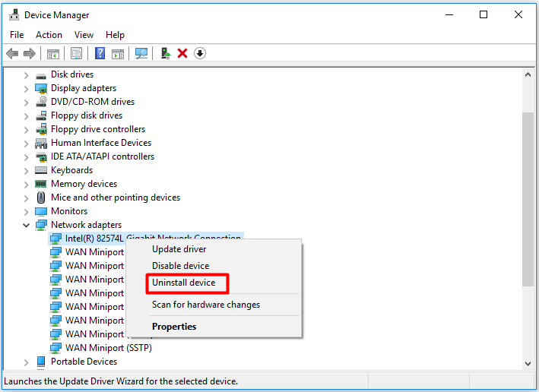Expand Mice and other pointing devices node
The width and height of the screenshot is (539, 392).
pos(27,198)
